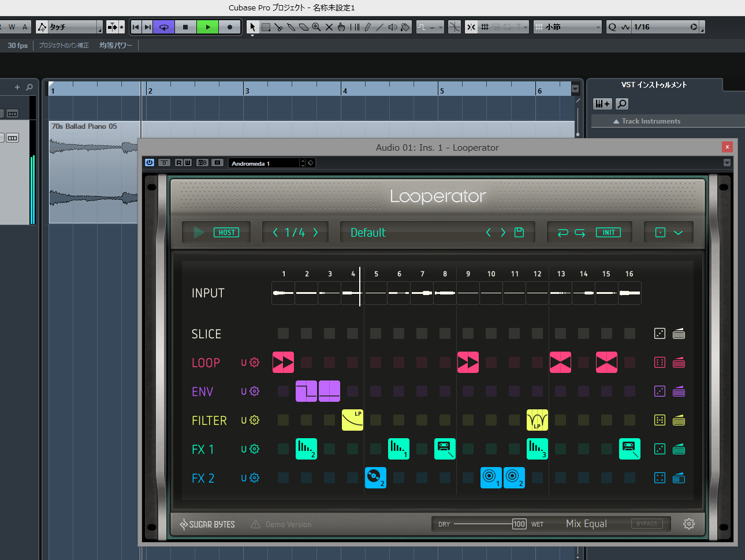Click the Looperator undo arrow
This screenshot has width=745, height=560.
tap(563, 233)
